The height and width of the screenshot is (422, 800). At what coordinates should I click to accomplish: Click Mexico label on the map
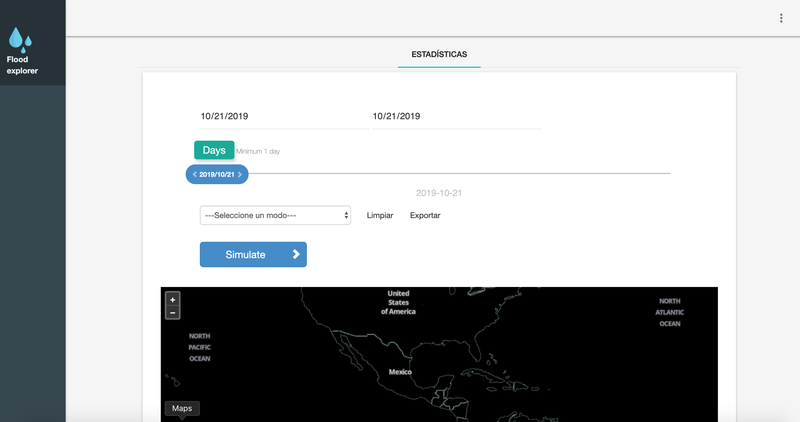[401, 371]
